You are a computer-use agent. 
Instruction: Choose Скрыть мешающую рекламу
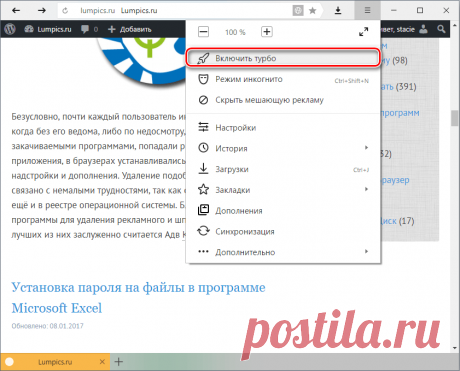tap(283, 100)
